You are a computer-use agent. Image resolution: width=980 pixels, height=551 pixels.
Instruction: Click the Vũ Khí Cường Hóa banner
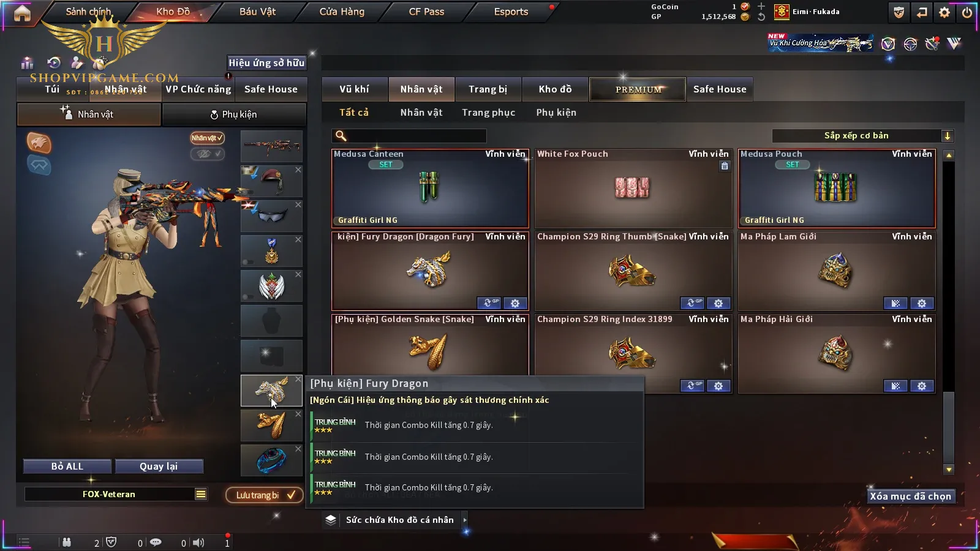click(x=820, y=43)
